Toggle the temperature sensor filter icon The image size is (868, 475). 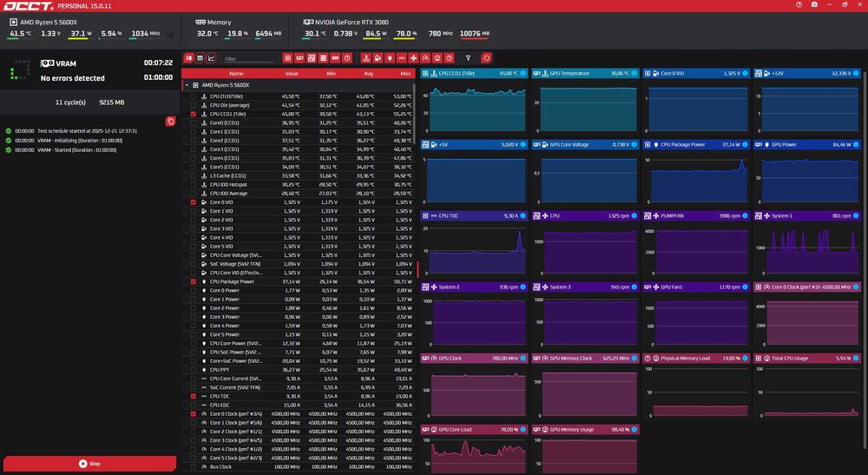pos(365,58)
